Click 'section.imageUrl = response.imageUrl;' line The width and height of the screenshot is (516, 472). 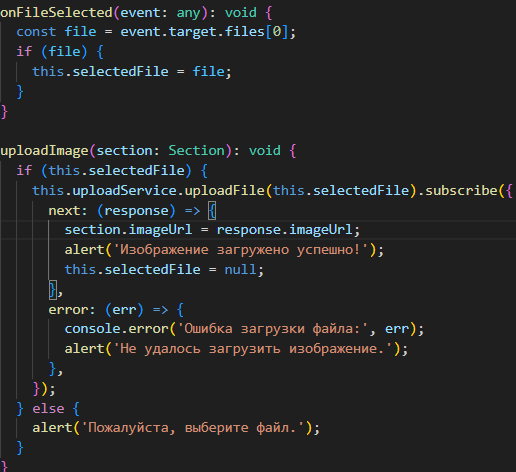[x=212, y=230]
